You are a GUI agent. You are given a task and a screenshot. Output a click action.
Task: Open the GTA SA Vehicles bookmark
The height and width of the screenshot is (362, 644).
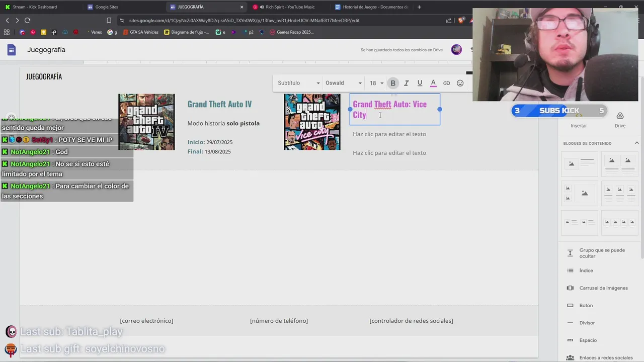(140, 32)
